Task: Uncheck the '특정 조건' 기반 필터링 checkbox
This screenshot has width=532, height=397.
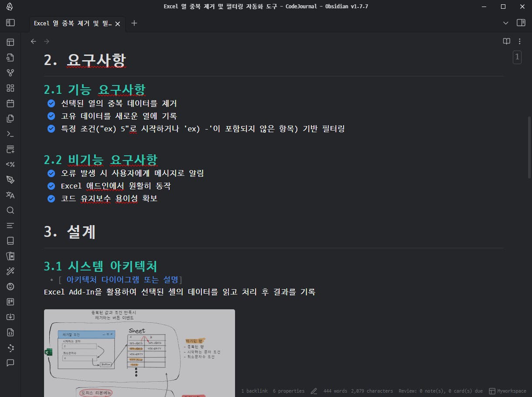Action: click(51, 129)
